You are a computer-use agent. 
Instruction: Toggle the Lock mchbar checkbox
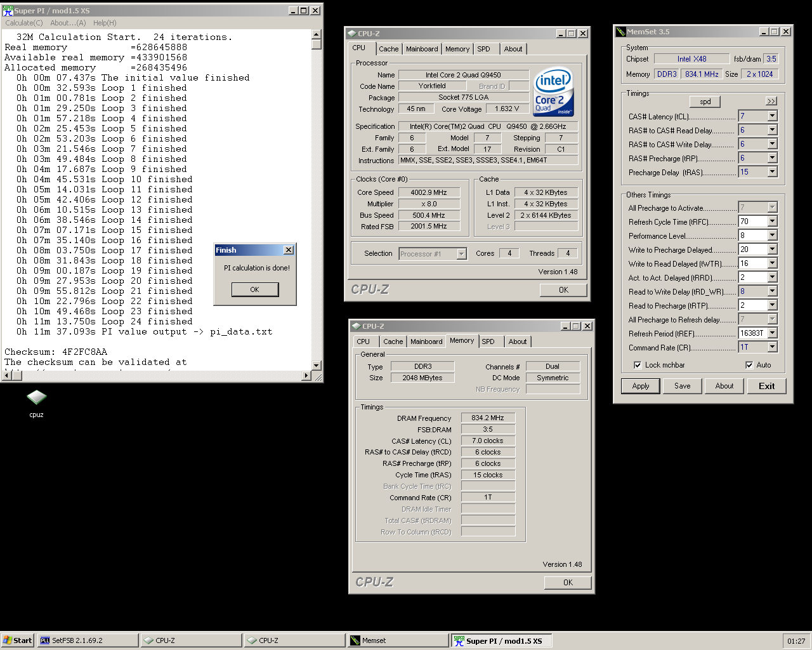638,365
